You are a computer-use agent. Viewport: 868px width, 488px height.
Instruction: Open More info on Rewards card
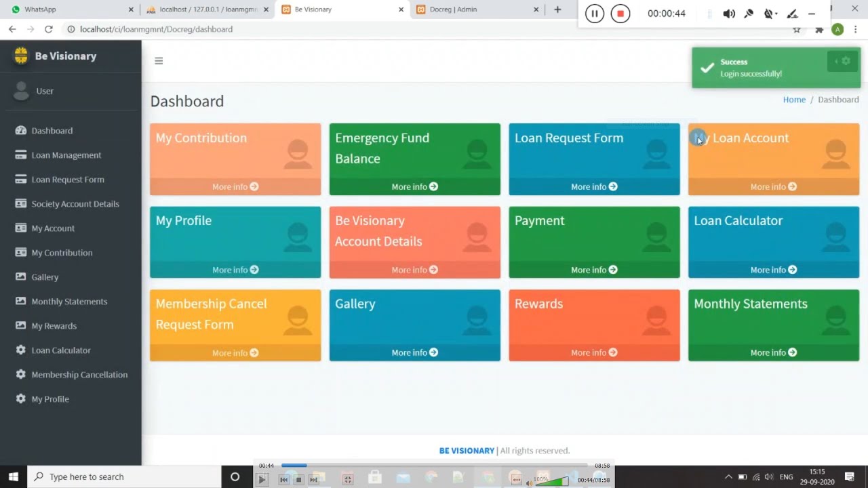pos(594,352)
